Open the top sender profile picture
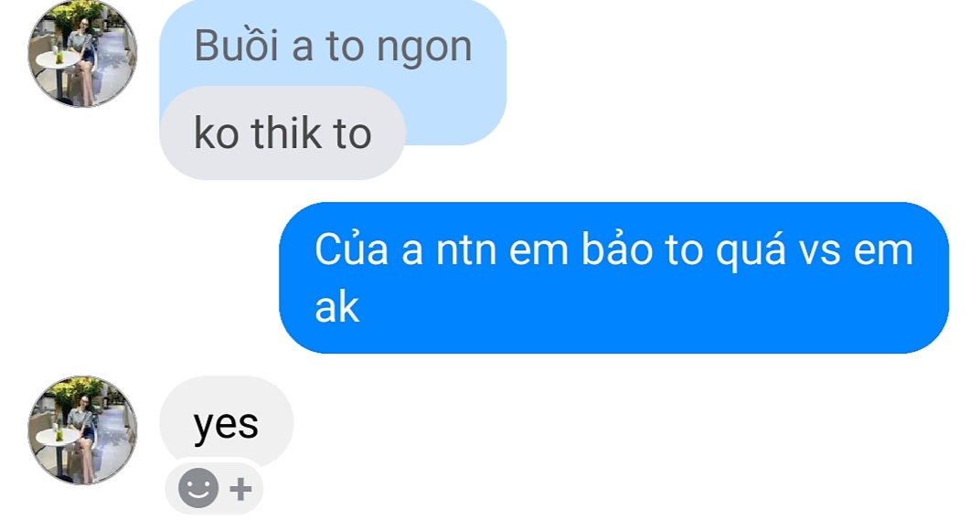The width and height of the screenshot is (980, 530). click(x=82, y=53)
